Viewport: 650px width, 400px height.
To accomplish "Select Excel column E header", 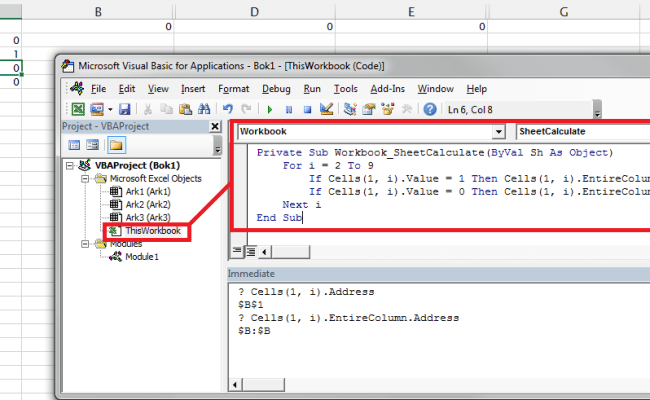I will coord(411,11).
